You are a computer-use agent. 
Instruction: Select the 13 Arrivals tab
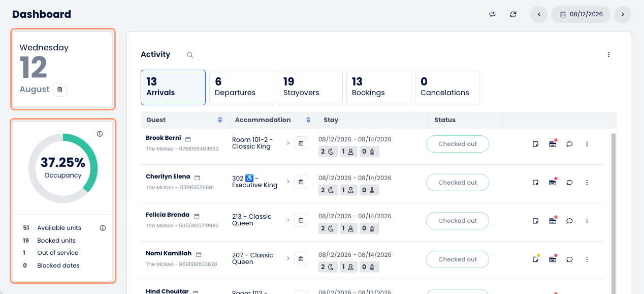[173, 87]
